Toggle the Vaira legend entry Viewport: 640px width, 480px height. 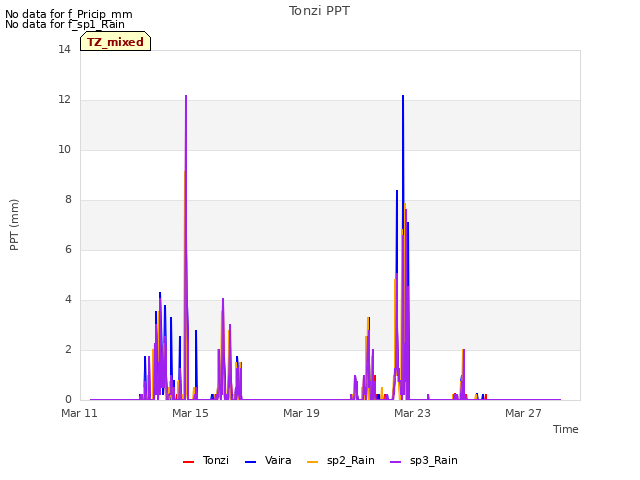(268, 460)
